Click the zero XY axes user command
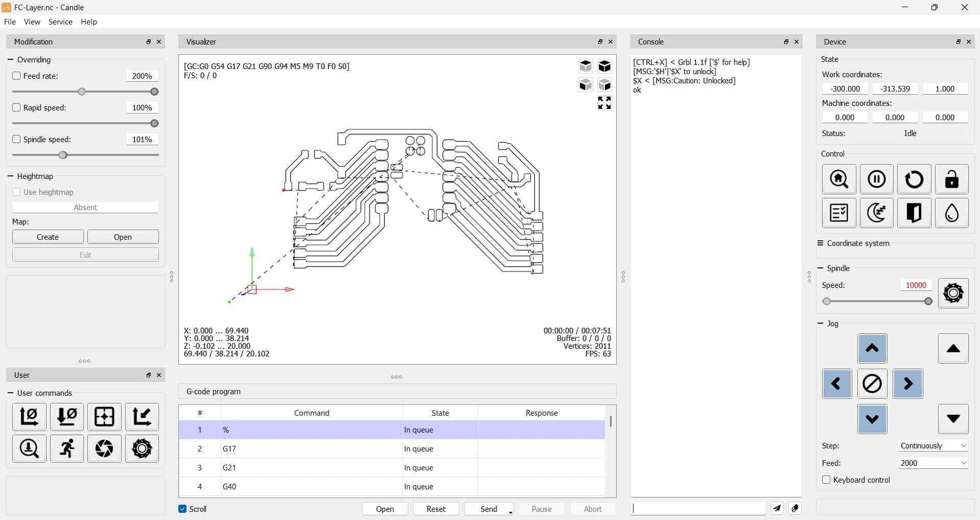This screenshot has width=980, height=520. [x=29, y=417]
